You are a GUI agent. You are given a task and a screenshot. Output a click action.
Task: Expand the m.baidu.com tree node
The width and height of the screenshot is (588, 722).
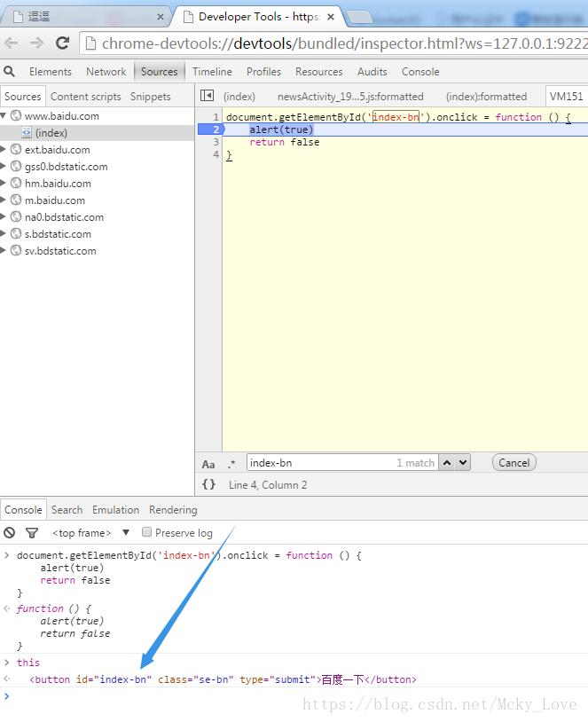4,200
